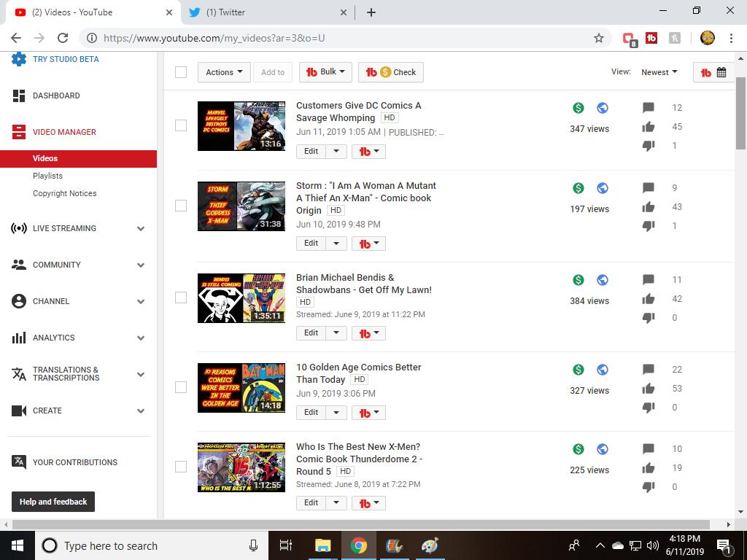Open a new browser tab
Viewport: 747px width, 560px height.
[x=371, y=12]
